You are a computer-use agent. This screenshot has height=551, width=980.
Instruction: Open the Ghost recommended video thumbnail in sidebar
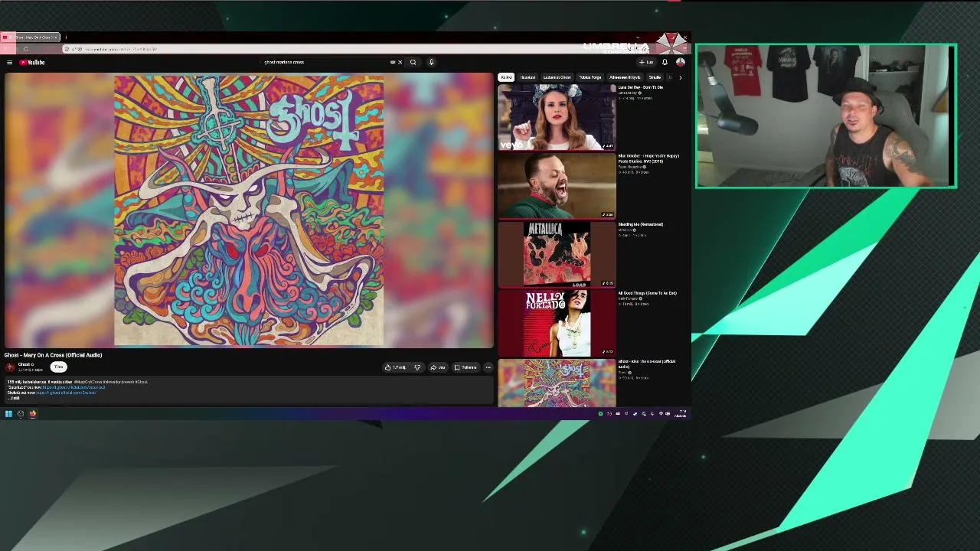pos(557,383)
